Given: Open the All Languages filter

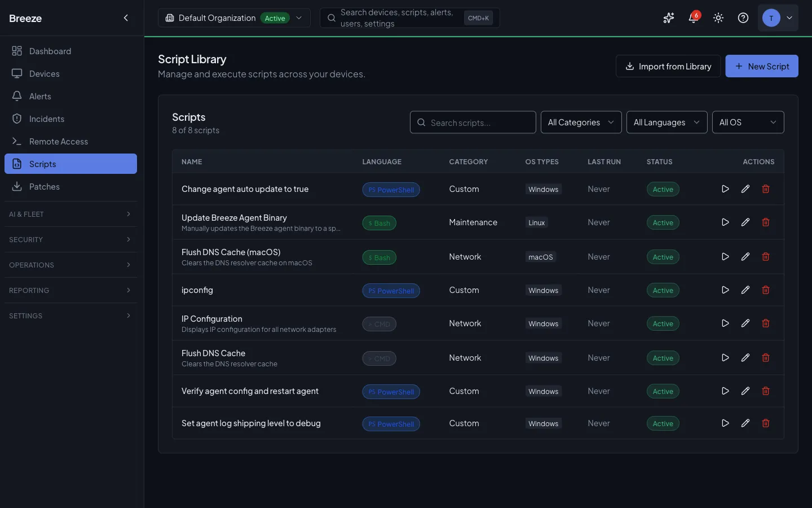Looking at the screenshot, I should point(667,122).
